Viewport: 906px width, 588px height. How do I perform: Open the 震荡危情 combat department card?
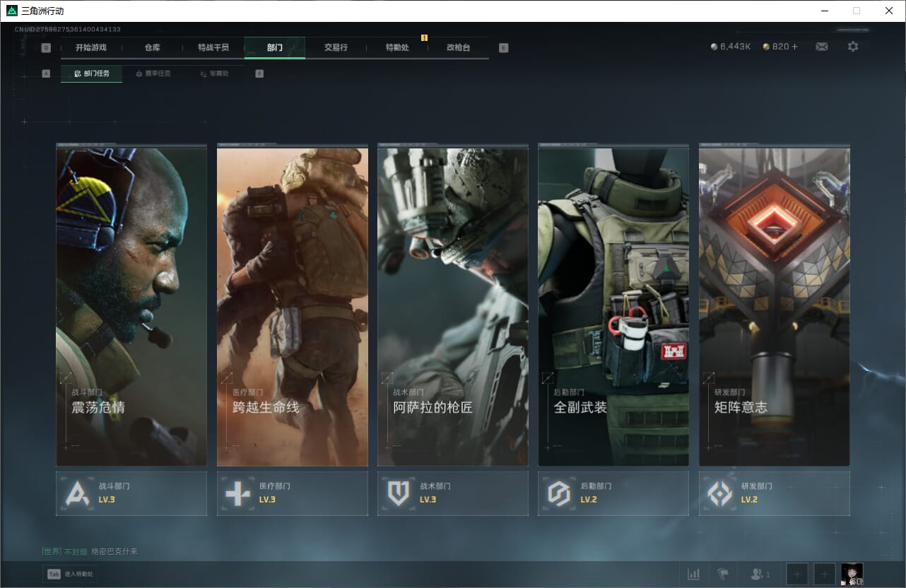tap(131, 306)
